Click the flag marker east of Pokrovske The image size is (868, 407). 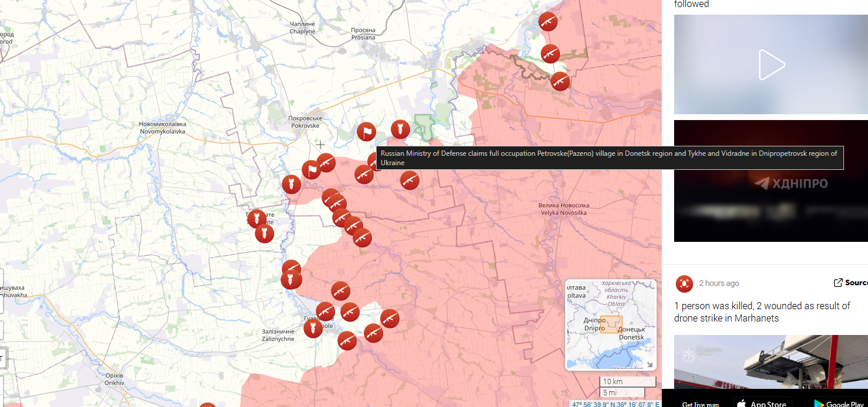(x=367, y=132)
